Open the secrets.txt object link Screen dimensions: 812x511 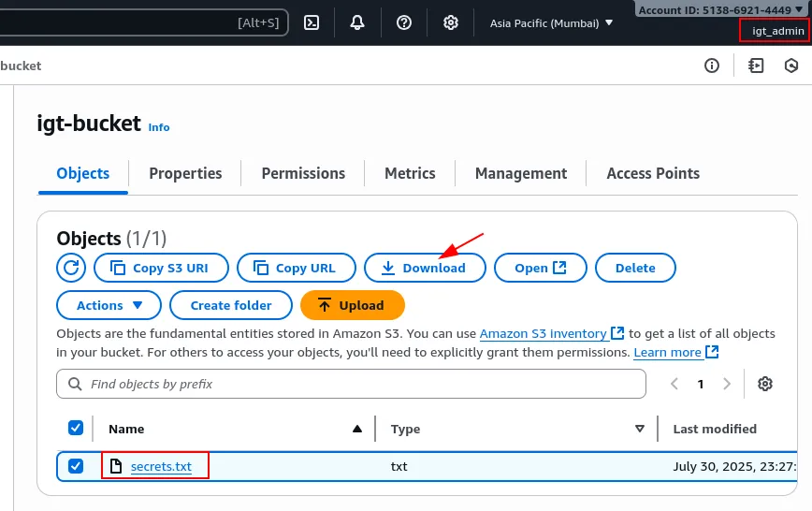(161, 466)
